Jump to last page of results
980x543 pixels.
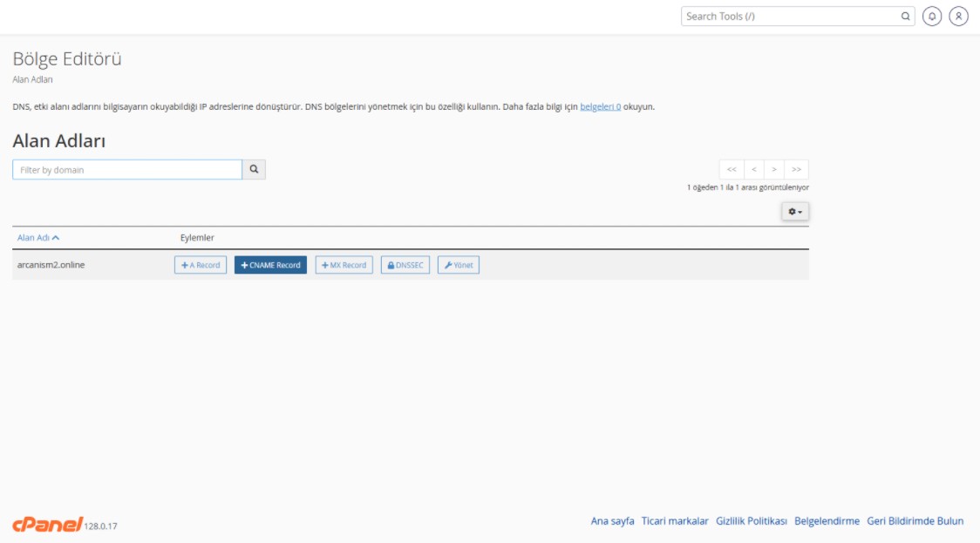pyautogui.click(x=796, y=170)
